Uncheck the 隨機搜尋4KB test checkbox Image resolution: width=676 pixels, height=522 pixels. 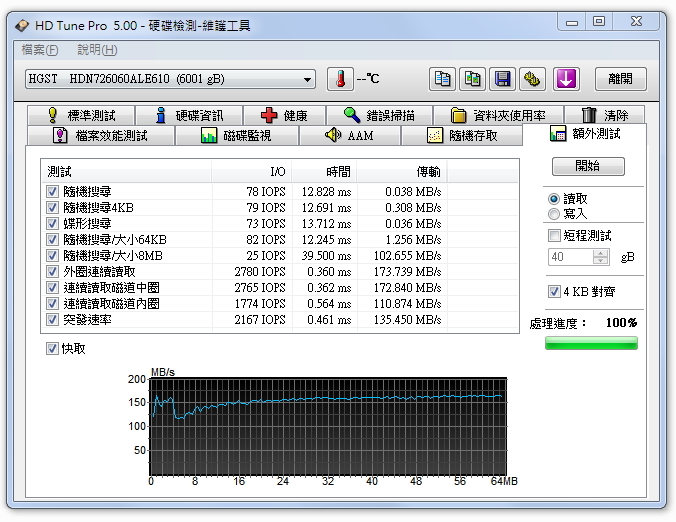coord(52,208)
